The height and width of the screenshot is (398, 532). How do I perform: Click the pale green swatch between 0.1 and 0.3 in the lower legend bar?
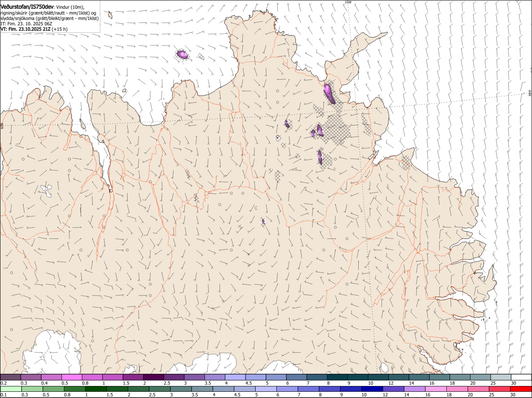point(11,389)
